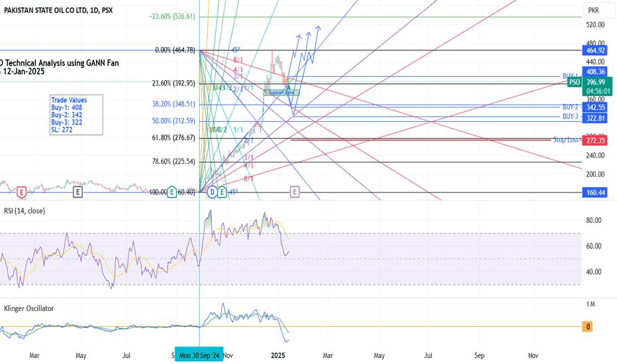Click the BUY-1 line label
The height and width of the screenshot is (364, 617).
[x=570, y=76]
